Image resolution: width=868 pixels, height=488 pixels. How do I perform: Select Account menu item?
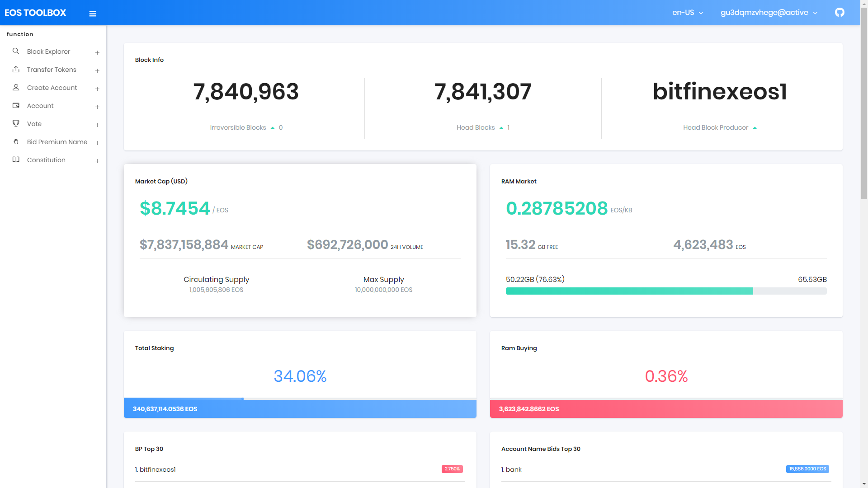pyautogui.click(x=40, y=106)
